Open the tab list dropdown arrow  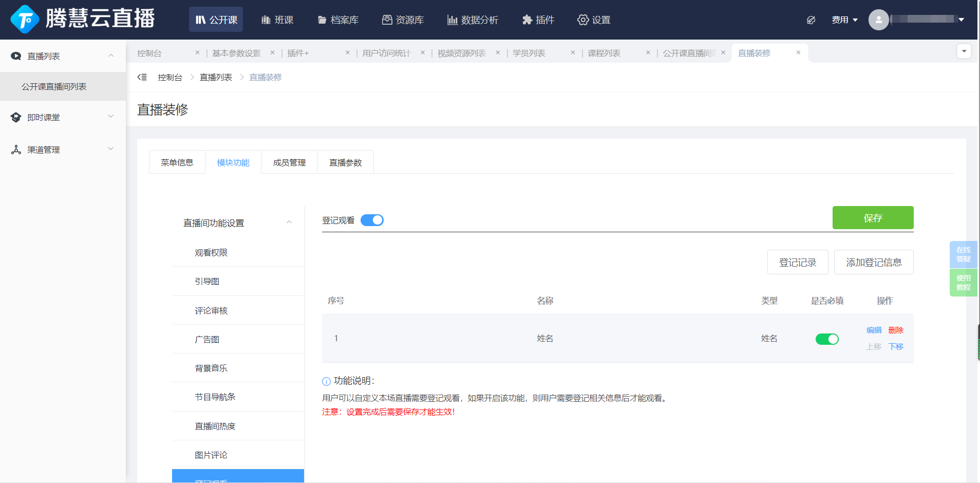pos(964,51)
